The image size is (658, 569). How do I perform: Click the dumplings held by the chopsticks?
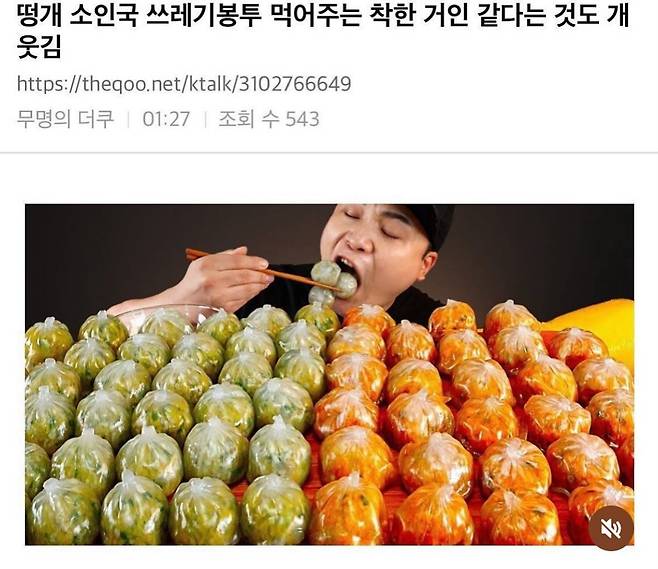[332, 282]
